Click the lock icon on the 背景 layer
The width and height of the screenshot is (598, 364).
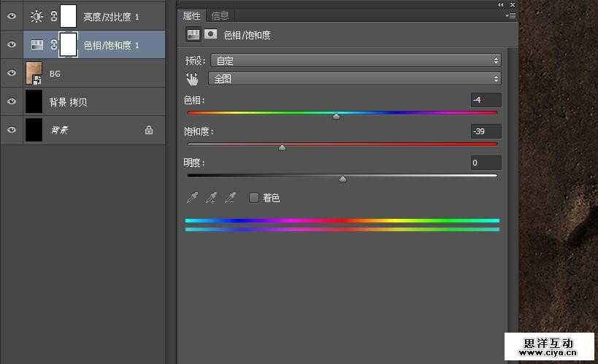149,131
